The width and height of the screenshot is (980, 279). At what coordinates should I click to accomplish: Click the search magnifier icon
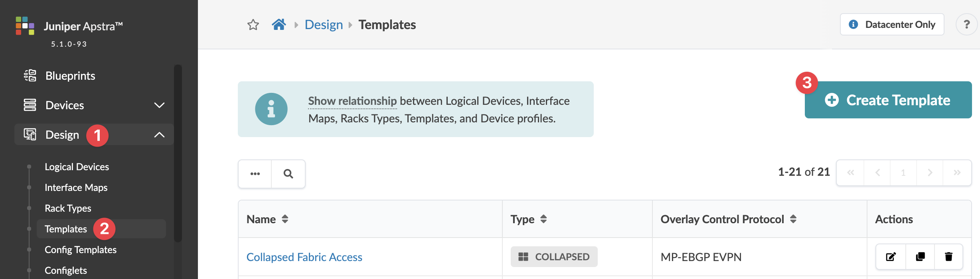click(x=288, y=174)
